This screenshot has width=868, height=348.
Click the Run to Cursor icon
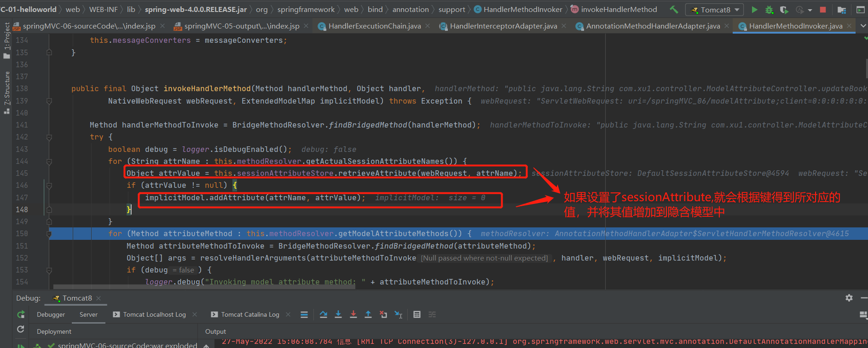tap(399, 314)
